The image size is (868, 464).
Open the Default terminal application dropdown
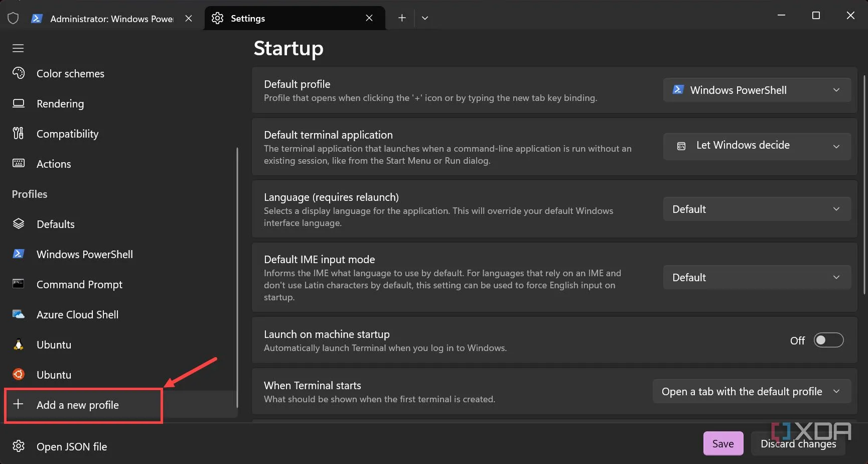click(x=757, y=146)
